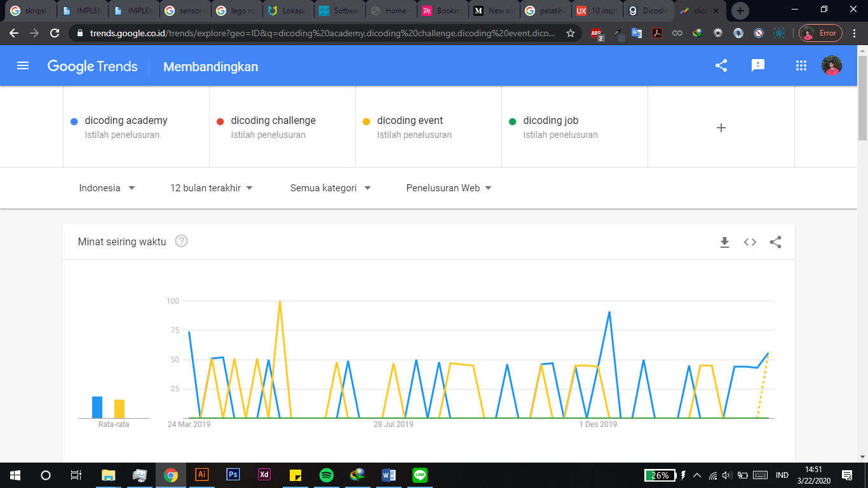Click the Rata-rata label under bars

(113, 424)
